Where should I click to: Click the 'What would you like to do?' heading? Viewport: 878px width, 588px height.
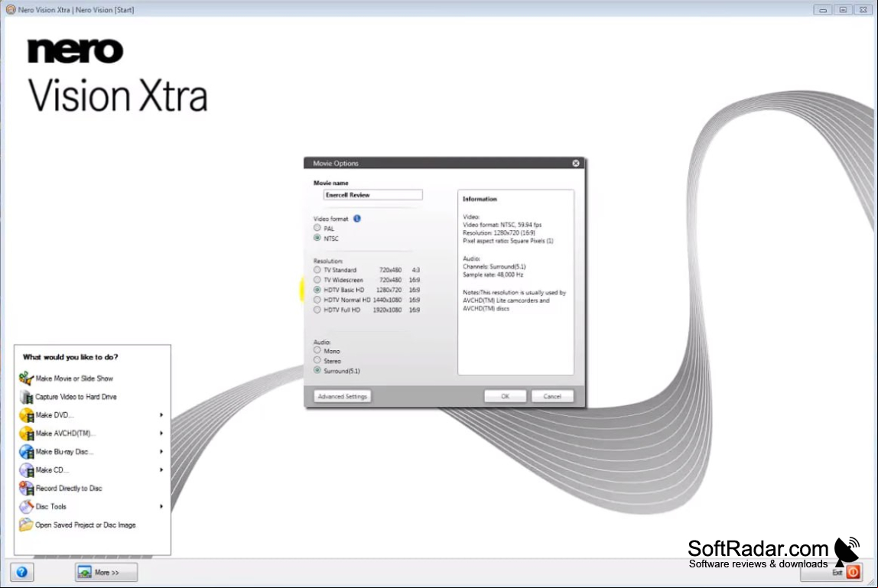coord(70,357)
